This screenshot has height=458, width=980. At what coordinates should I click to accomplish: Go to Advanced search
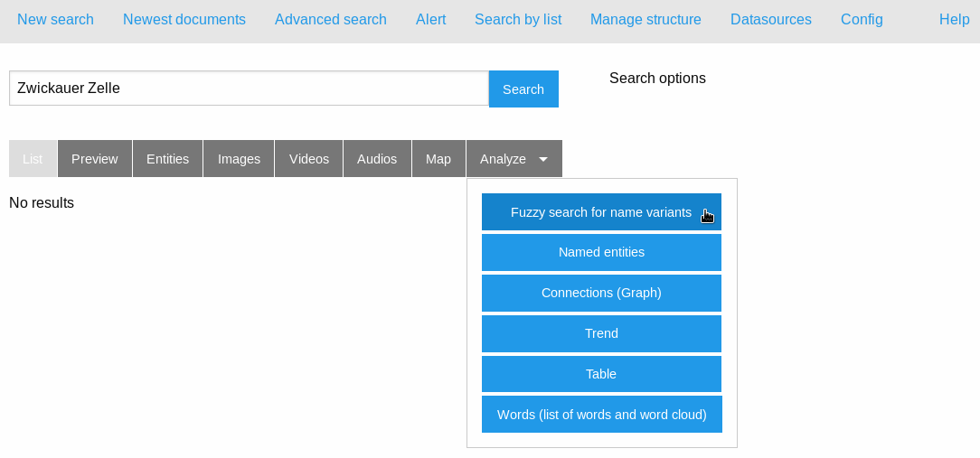coord(331,19)
